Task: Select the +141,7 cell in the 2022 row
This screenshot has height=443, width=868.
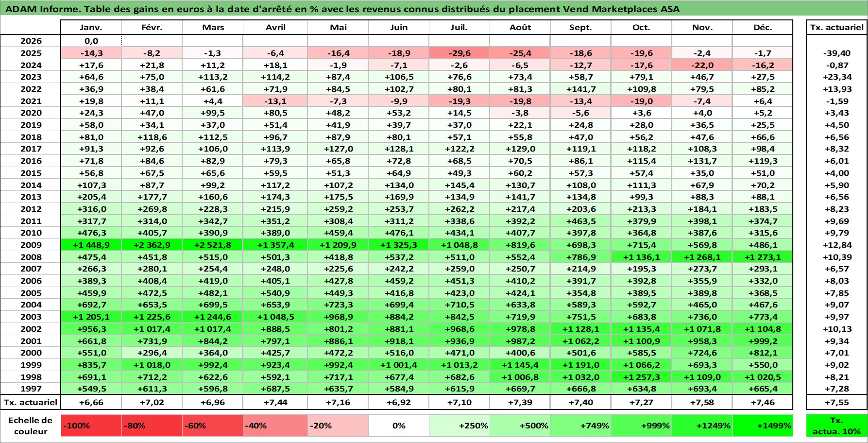Action: (x=580, y=89)
